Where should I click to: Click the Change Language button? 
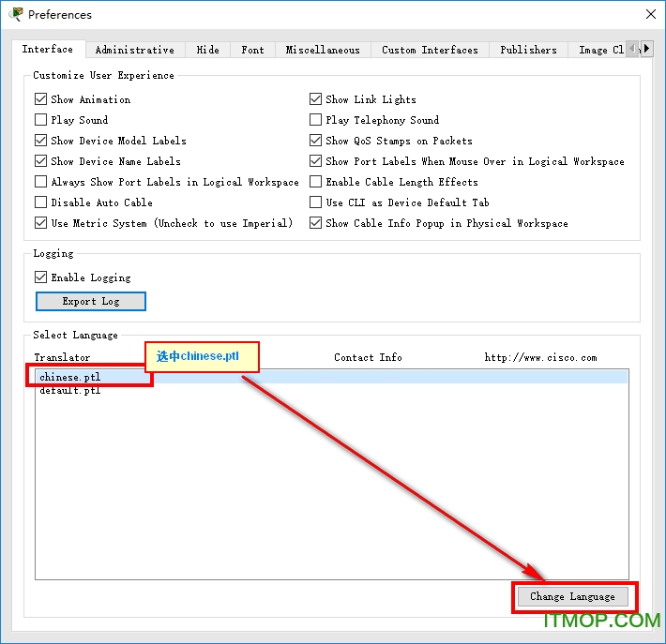[572, 597]
